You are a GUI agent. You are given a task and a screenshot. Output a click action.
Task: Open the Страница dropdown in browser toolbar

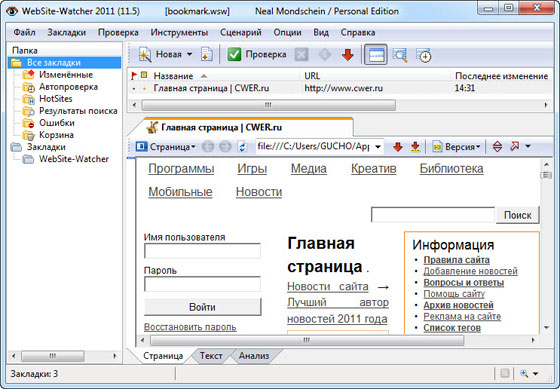click(x=165, y=147)
